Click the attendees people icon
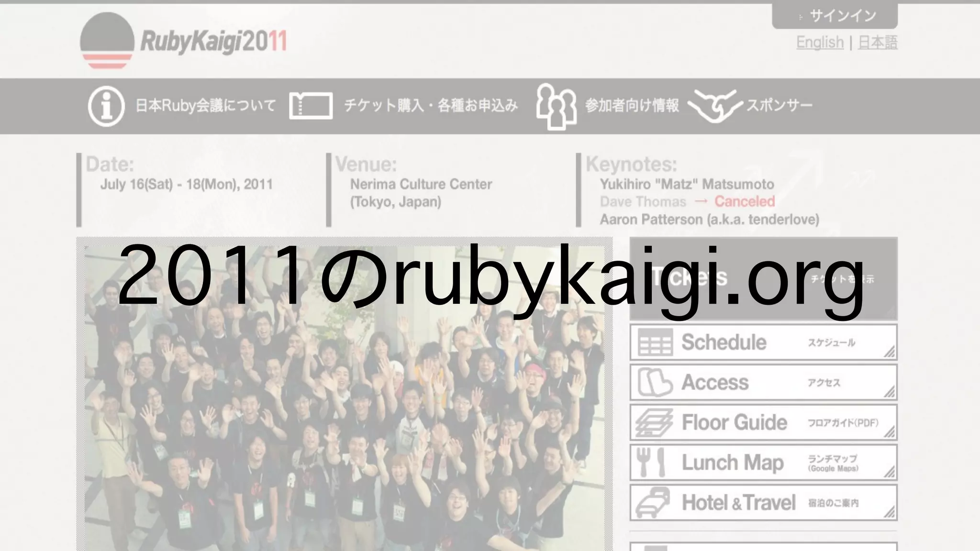This screenshot has width=980, height=551. [x=556, y=107]
